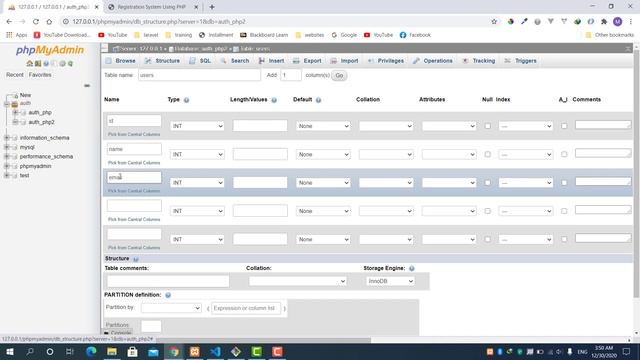The height and width of the screenshot is (360, 640).
Task: Enable A_I checkbox for email row
Action: click(x=564, y=183)
